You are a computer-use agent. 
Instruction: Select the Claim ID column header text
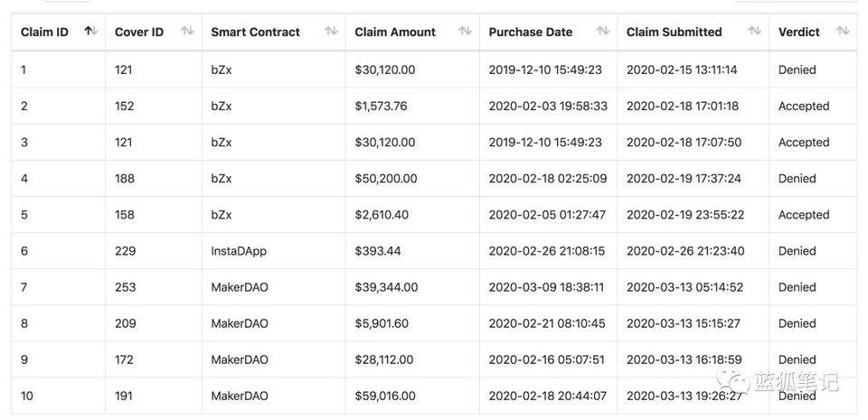point(44,32)
